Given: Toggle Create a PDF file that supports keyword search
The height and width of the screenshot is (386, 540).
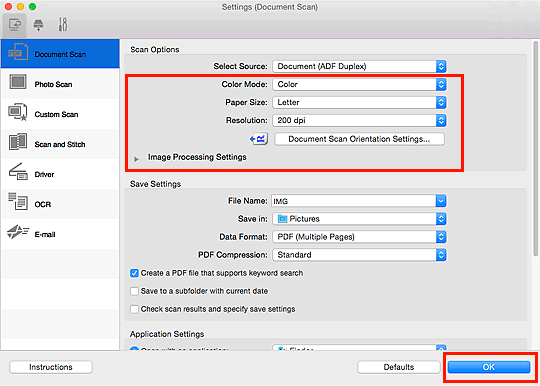Looking at the screenshot, I should (134, 273).
